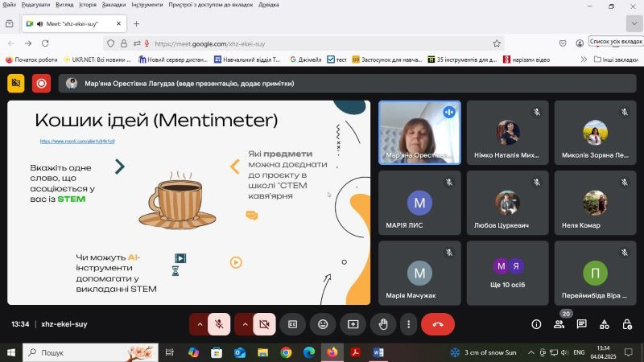Image resolution: width=644 pixels, height=362 pixels.
Task: Select the Неля Комар participant tile
Action: (x=595, y=203)
